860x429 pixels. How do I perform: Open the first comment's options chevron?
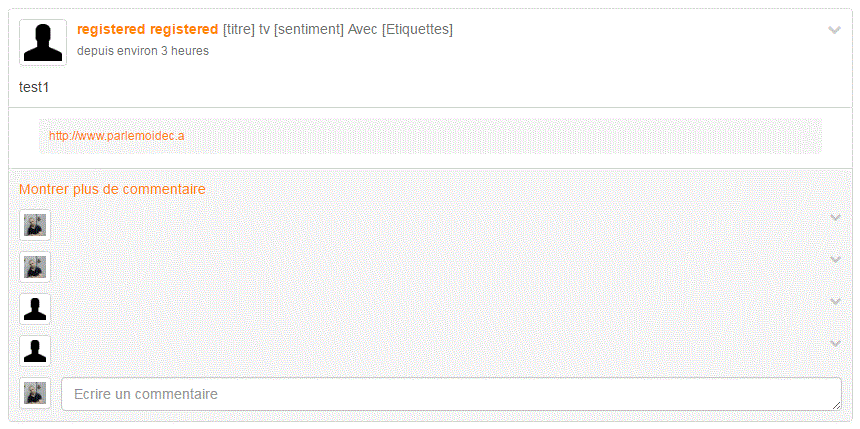[x=835, y=218]
